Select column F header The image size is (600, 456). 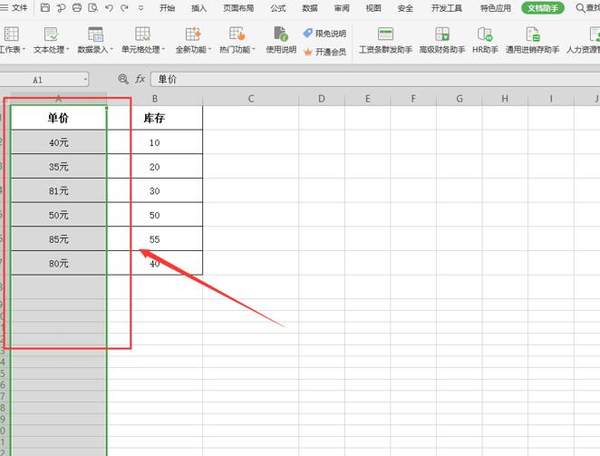pyautogui.click(x=413, y=99)
